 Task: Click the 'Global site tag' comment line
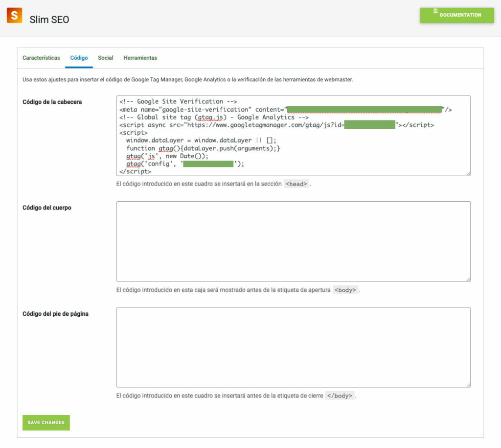214,118
